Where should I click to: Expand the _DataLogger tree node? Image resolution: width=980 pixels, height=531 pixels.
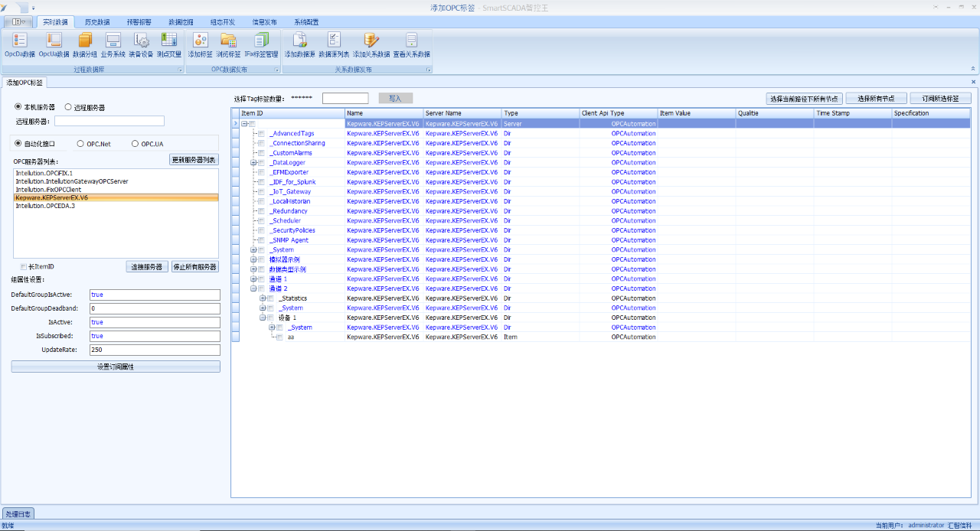click(x=253, y=163)
